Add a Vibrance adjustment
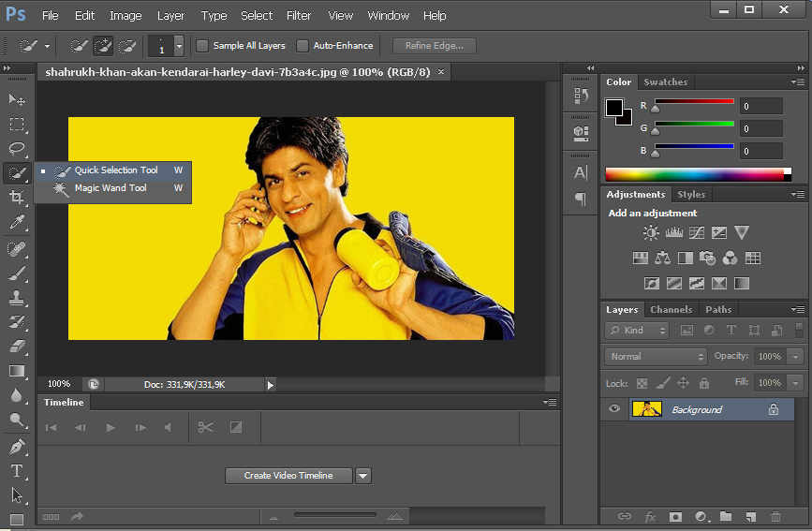Viewport: 812px width, 531px height. tap(742, 232)
